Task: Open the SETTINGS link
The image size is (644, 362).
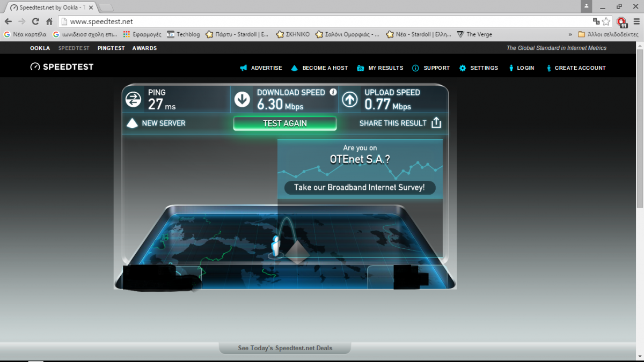Action: [x=484, y=68]
